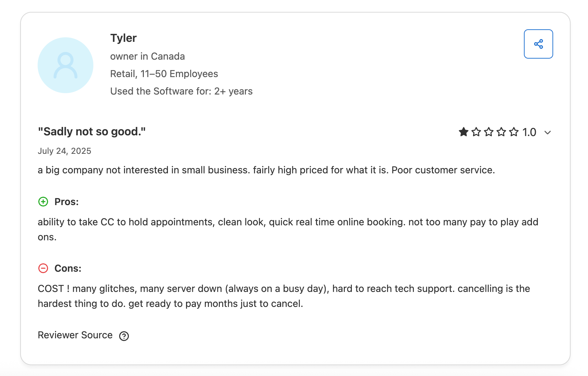Viewport: 588px width, 376px height.
Task: Click "Used the Software for: 2+ years"
Action: 181,91
